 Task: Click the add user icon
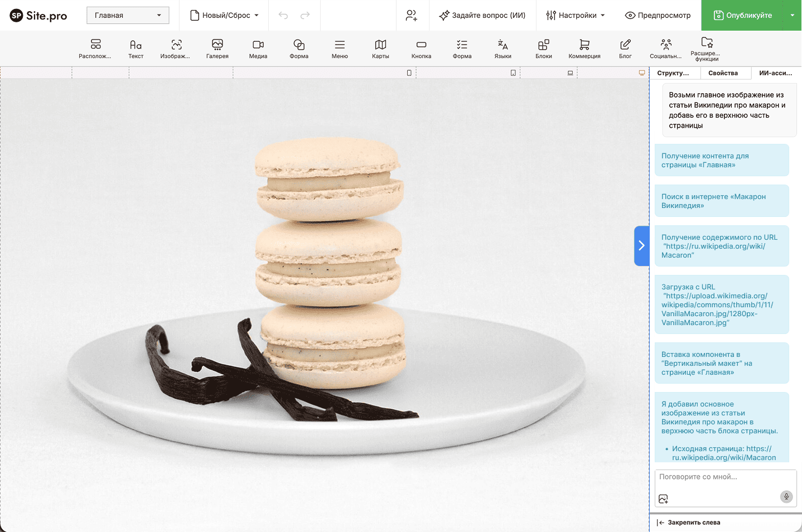pyautogui.click(x=411, y=16)
